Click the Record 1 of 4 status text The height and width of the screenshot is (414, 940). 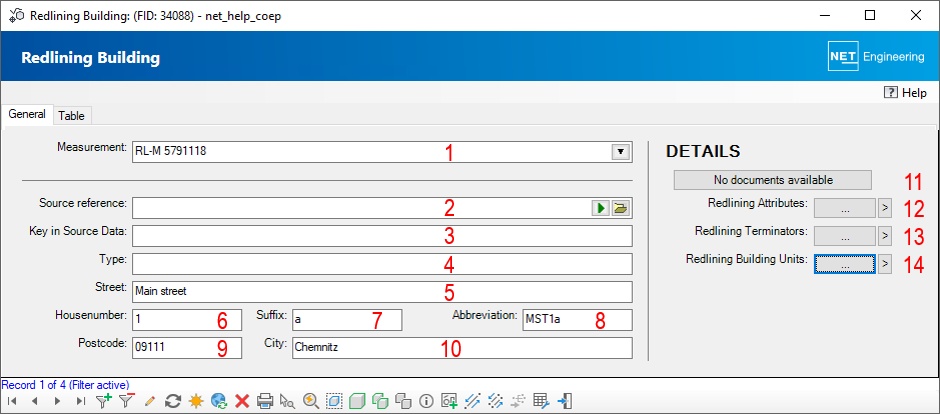point(65,385)
